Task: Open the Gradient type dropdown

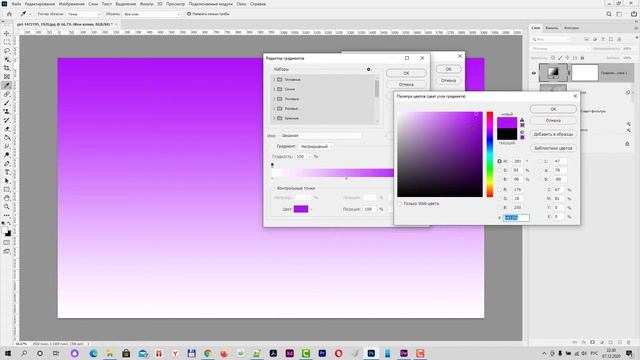Action: [x=316, y=147]
